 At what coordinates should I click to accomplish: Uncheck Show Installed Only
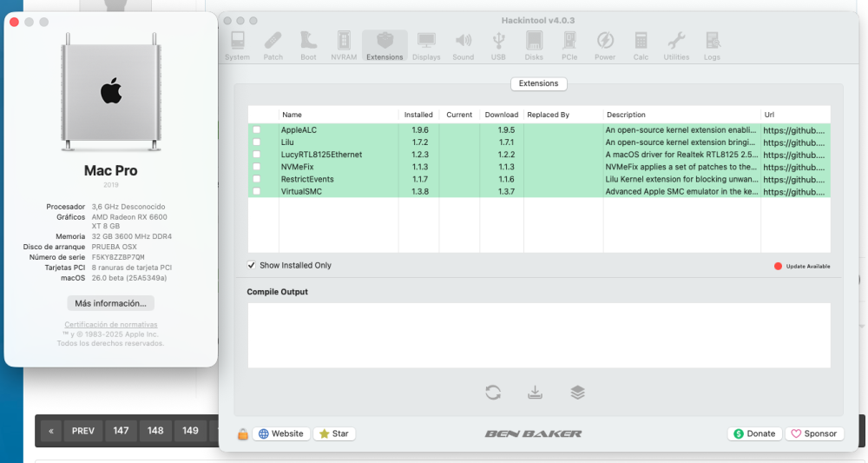coord(252,265)
